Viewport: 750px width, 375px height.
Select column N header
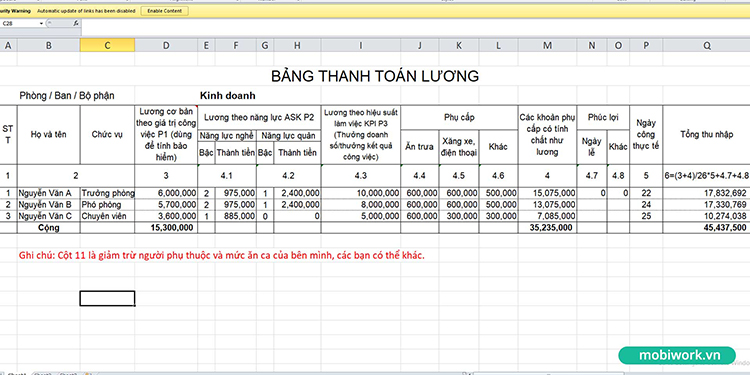(x=592, y=45)
